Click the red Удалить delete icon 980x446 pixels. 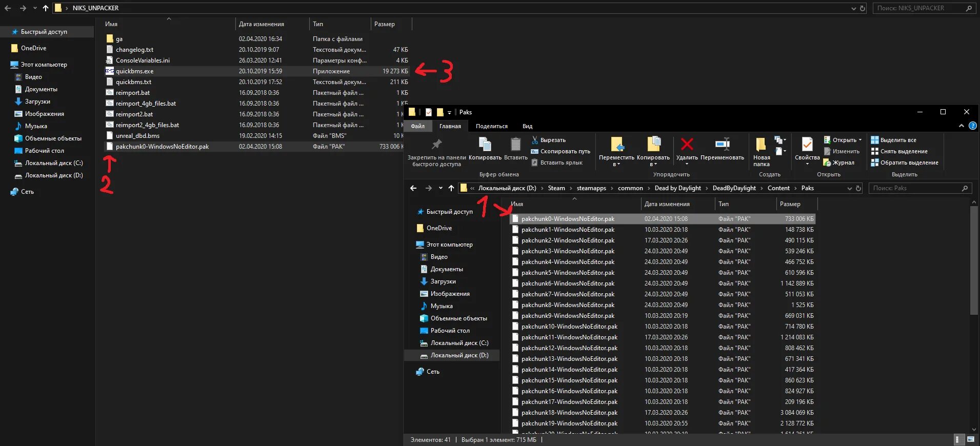click(x=687, y=144)
